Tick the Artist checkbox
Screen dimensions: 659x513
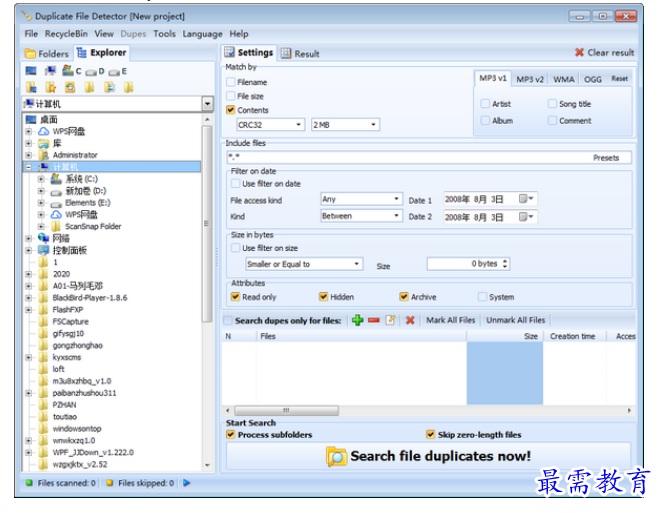click(485, 104)
